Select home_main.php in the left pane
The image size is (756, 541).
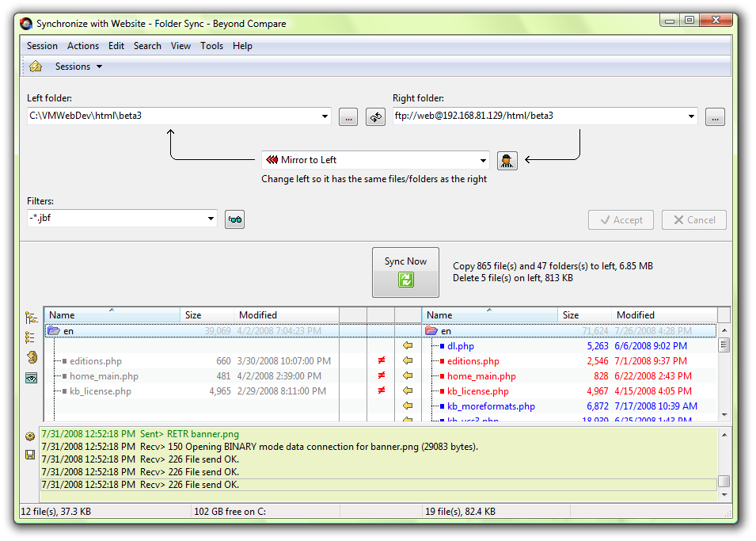[104, 376]
